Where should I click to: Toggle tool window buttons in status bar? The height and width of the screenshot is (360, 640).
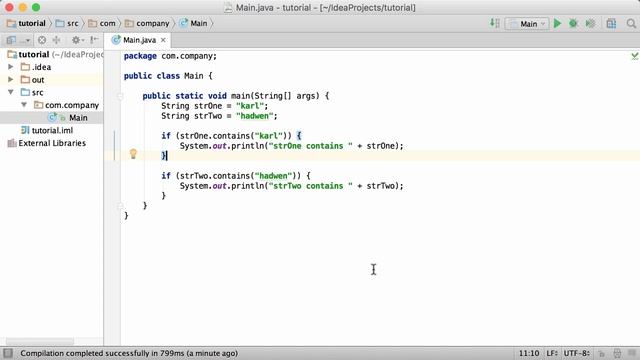pyautogui.click(x=8, y=353)
